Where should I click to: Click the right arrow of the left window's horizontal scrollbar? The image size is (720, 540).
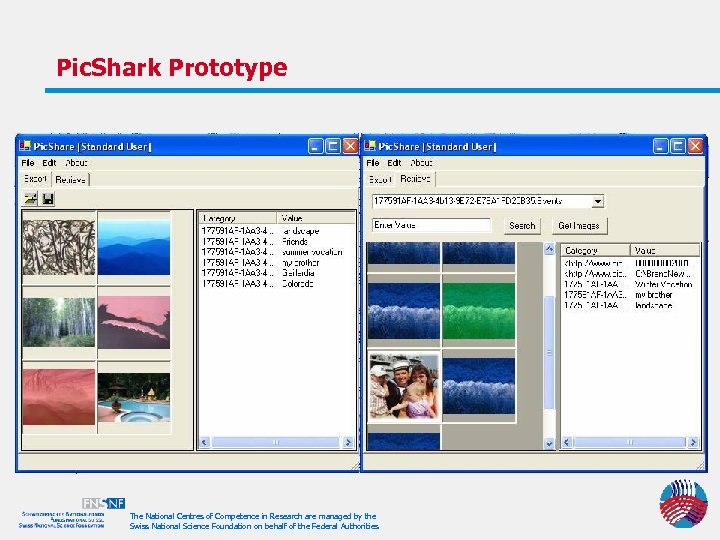[348, 442]
